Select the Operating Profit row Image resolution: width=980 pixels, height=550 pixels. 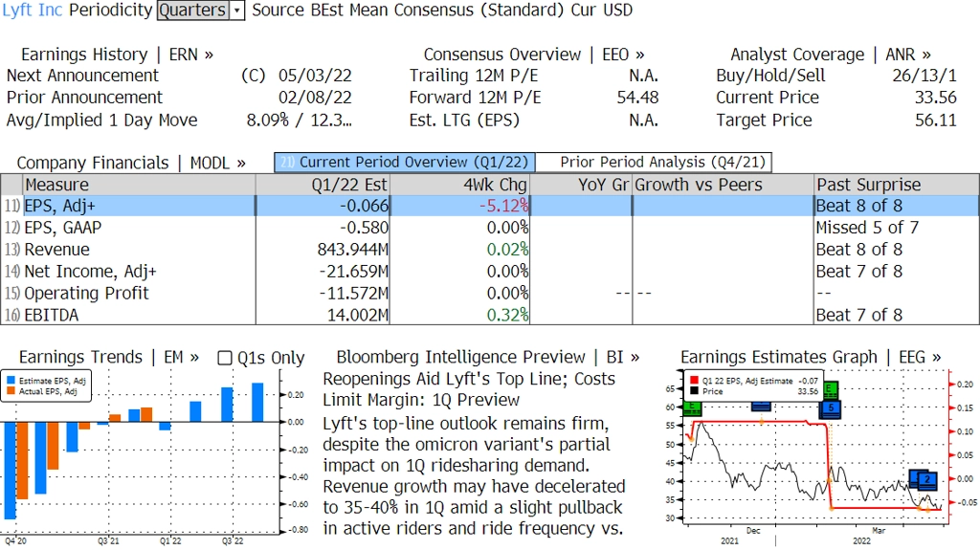(490, 293)
